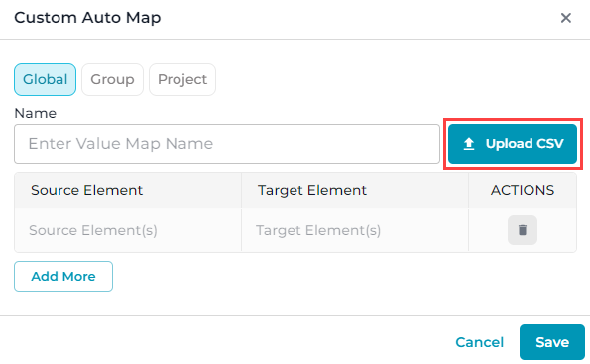This screenshot has width=590, height=364.
Task: Choose the Project scope tab
Action: [182, 79]
